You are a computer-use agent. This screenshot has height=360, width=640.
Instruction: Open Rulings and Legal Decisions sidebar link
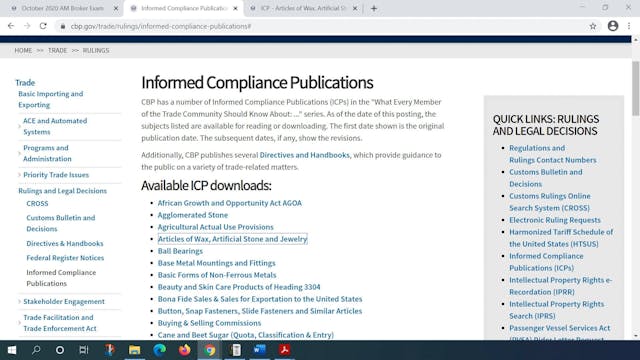(62, 191)
